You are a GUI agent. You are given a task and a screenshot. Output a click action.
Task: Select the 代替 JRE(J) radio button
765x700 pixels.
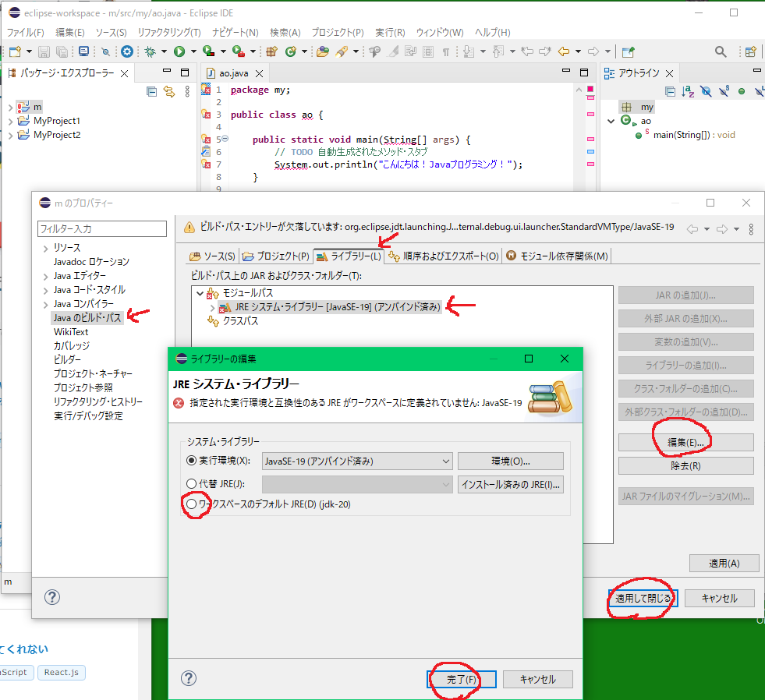(x=192, y=484)
